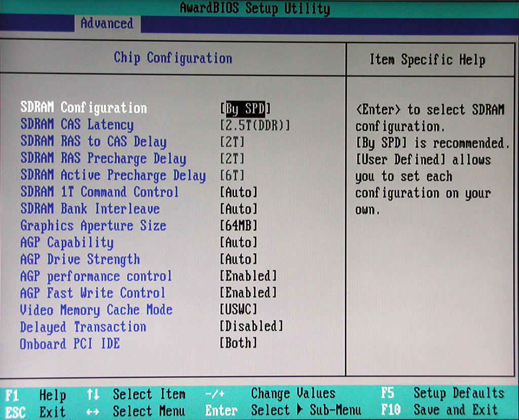Open the 2.5T(DDR) CAS latency value

point(255,125)
